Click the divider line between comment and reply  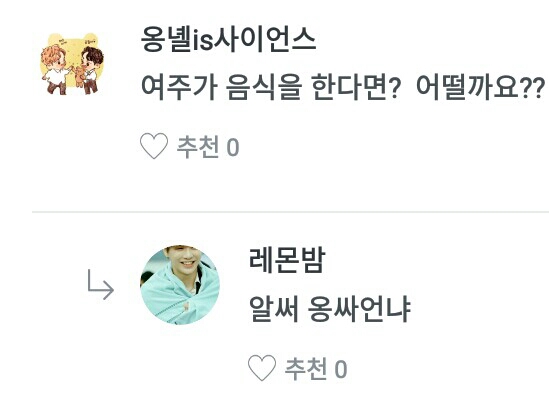290,212
